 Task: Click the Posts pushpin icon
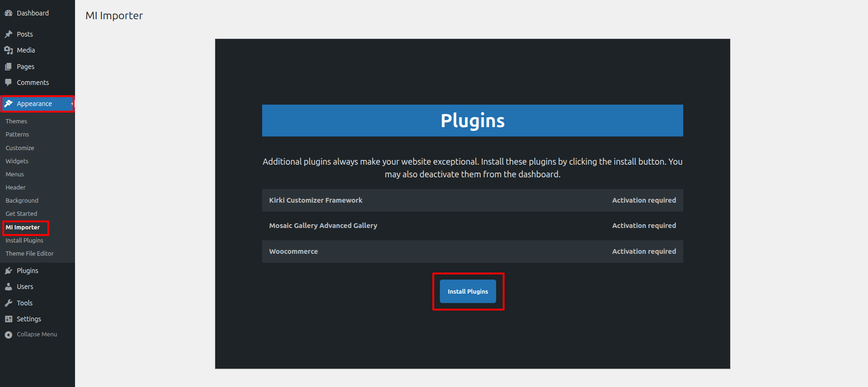click(x=8, y=34)
